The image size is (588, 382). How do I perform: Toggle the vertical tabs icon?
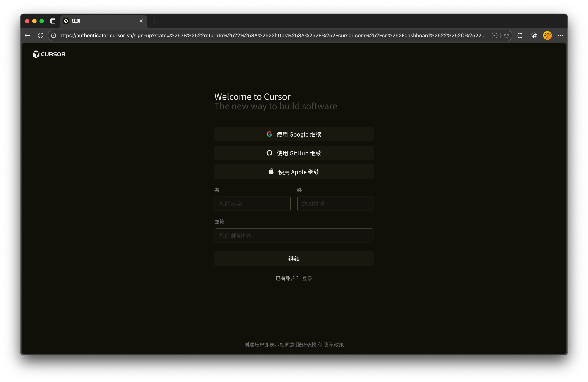click(53, 21)
